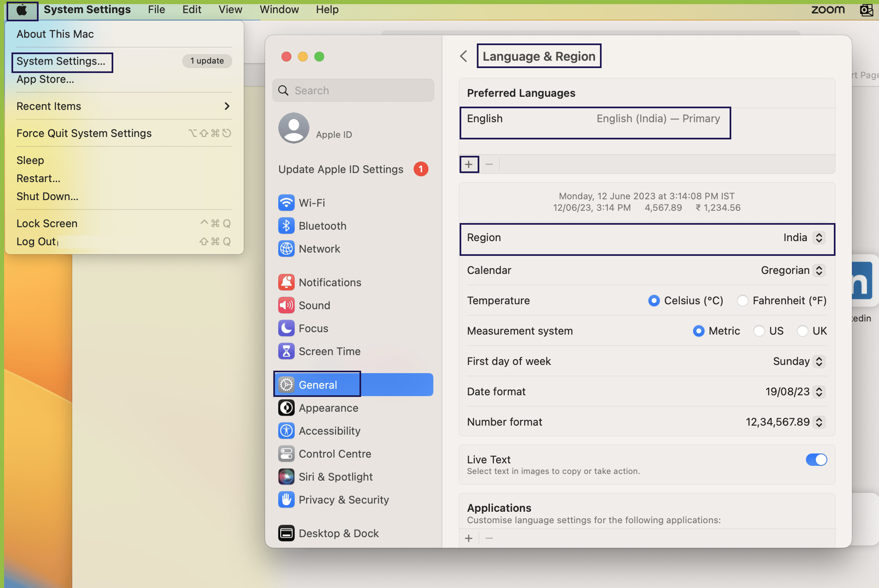Screen dimensions: 879x588
Task: Open Privacy & Security settings
Action: click(x=344, y=499)
